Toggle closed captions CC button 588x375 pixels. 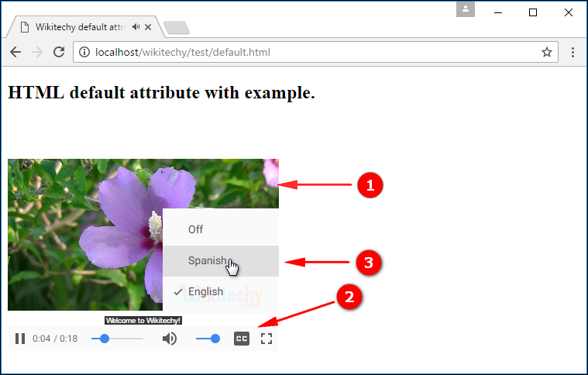pos(242,339)
